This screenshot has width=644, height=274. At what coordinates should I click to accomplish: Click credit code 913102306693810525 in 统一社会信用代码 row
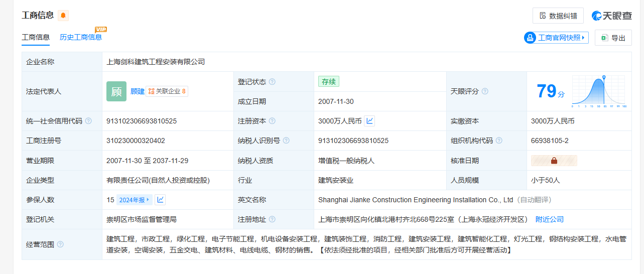142,121
